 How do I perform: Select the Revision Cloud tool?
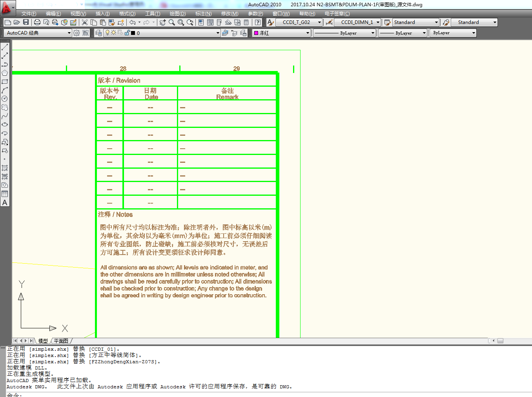5,107
